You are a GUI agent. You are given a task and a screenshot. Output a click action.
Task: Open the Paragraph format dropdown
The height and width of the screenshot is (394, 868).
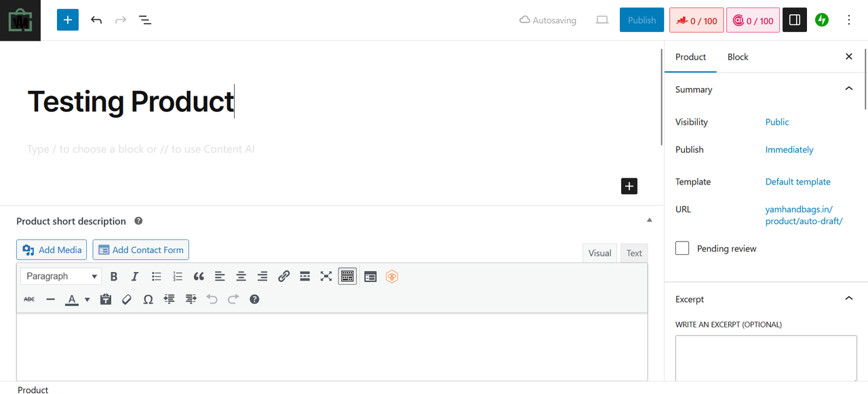point(61,276)
